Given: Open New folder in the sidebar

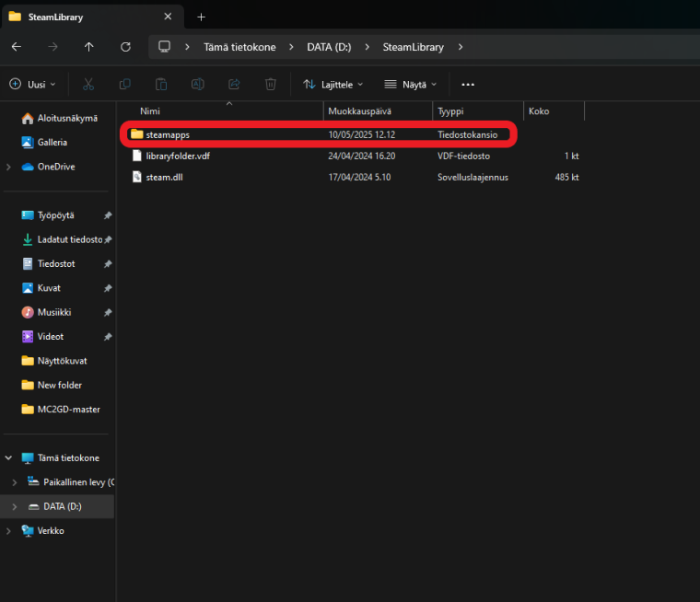Looking at the screenshot, I should click(x=52, y=385).
